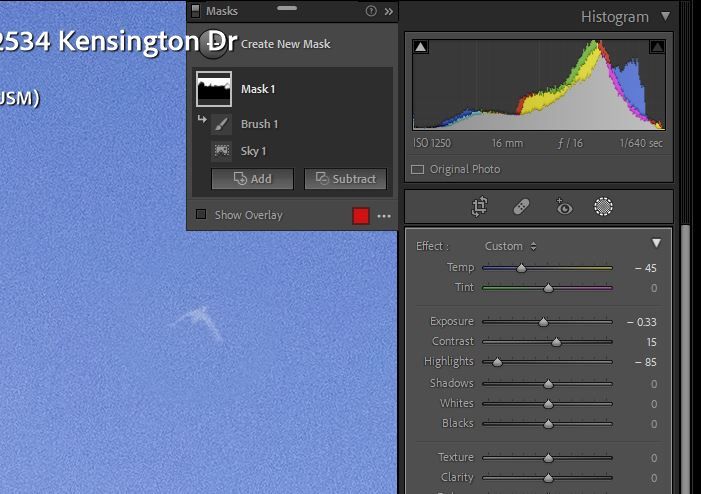The height and width of the screenshot is (494, 701).
Task: Open overlay options three-dots menu
Action: point(384,216)
